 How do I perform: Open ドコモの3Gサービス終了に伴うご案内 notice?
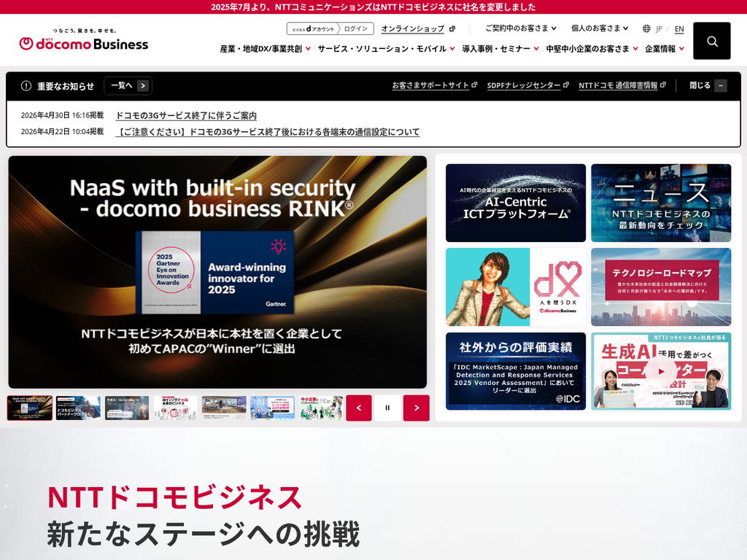pos(186,115)
